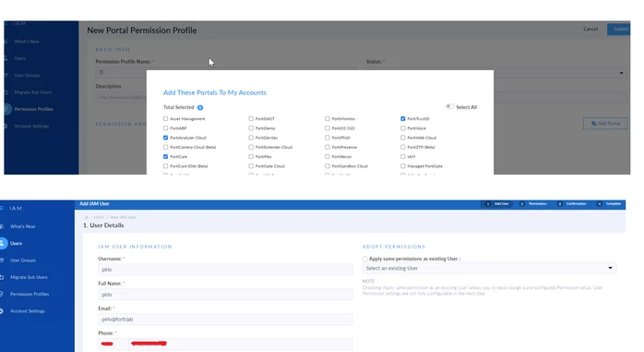Open Permission Profiles in top sidebar
644x352 pixels.
tap(34, 109)
